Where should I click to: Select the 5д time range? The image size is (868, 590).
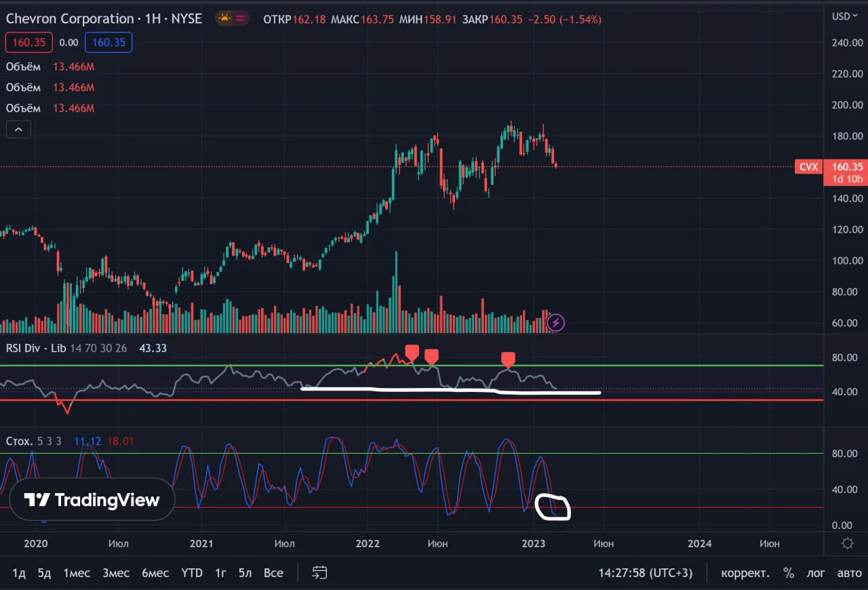(44, 573)
